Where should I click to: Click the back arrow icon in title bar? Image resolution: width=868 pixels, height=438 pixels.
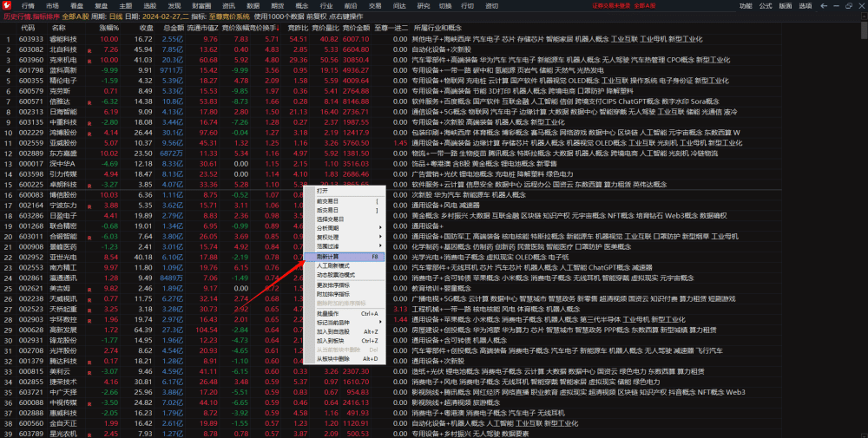click(824, 5)
